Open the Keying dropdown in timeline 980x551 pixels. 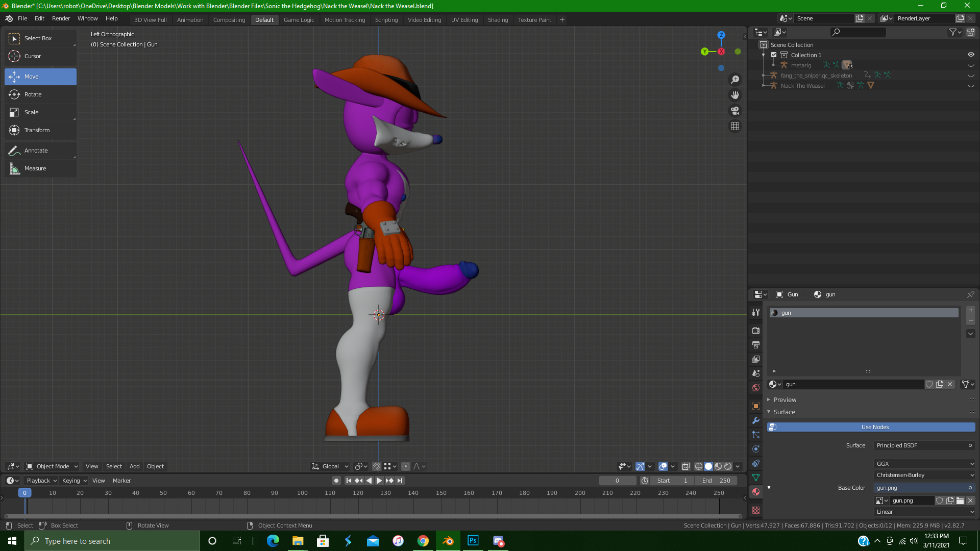(x=75, y=481)
